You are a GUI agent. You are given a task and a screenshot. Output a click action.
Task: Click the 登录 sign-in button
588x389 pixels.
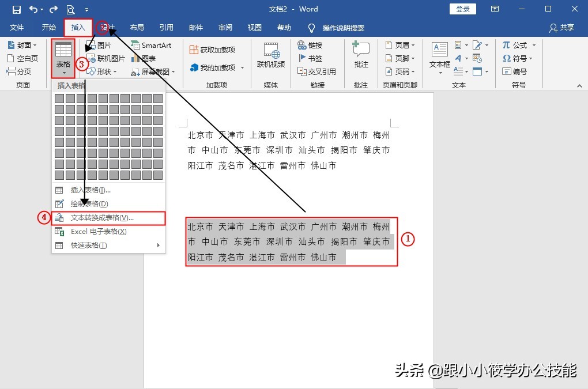pyautogui.click(x=462, y=9)
